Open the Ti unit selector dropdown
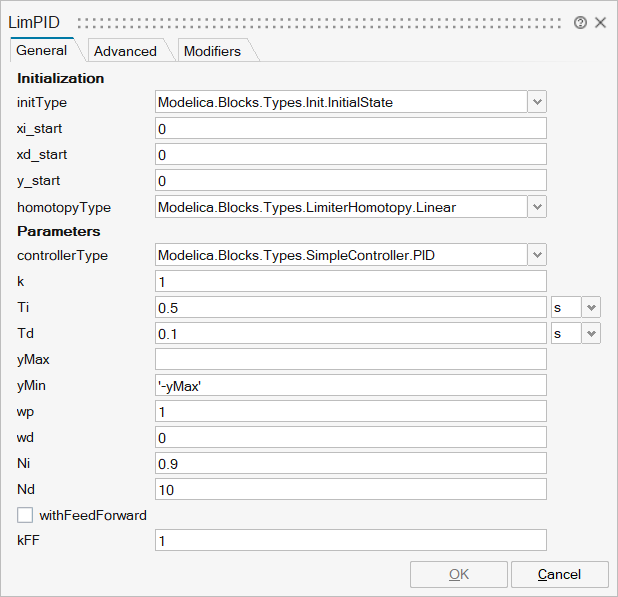The height and width of the screenshot is (597, 618). click(x=591, y=308)
